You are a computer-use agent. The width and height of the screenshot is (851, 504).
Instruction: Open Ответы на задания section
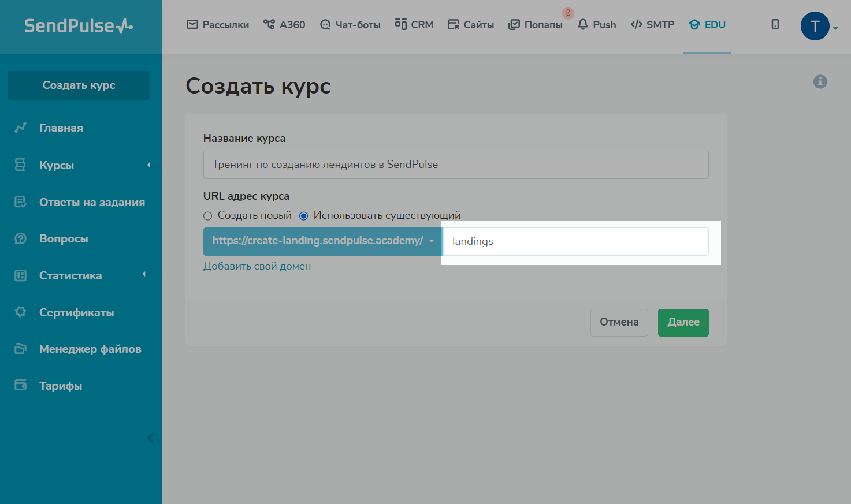[91, 202]
